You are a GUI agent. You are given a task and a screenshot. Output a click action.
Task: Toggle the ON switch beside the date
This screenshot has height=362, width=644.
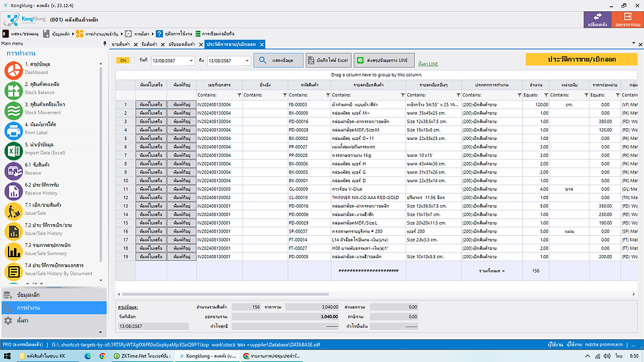[124, 60]
